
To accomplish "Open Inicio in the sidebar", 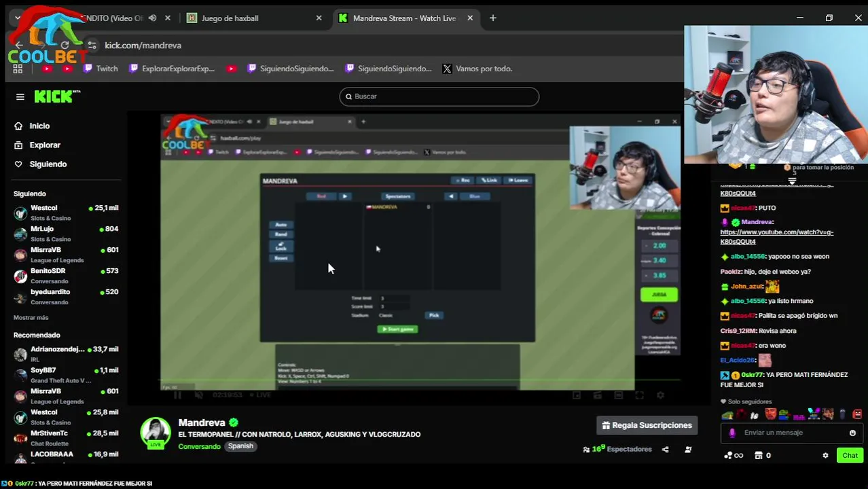I will (x=39, y=126).
